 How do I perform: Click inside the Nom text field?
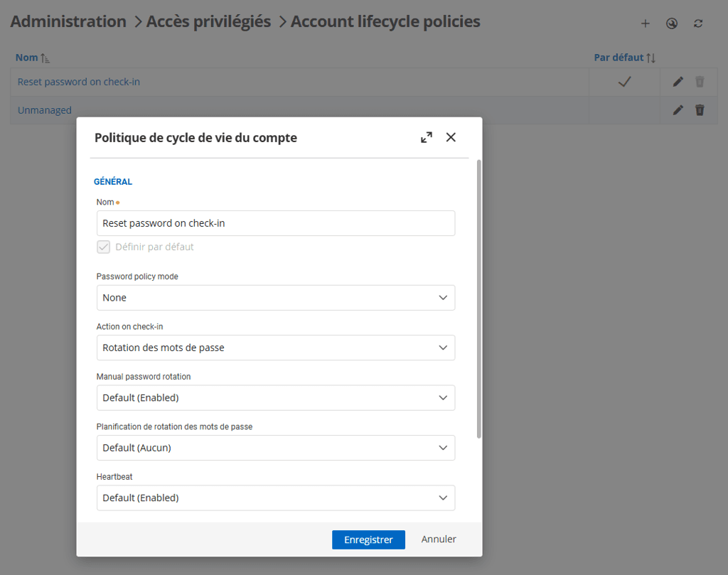pos(276,222)
